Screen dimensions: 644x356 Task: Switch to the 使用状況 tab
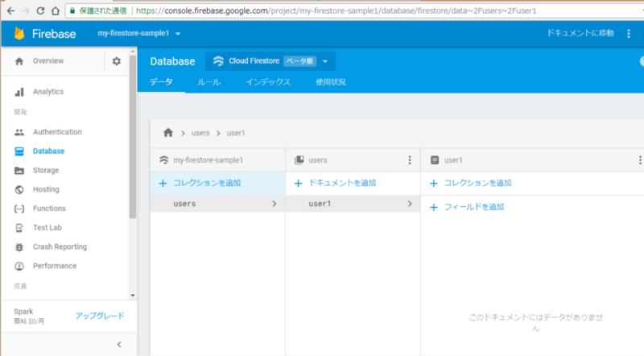331,82
